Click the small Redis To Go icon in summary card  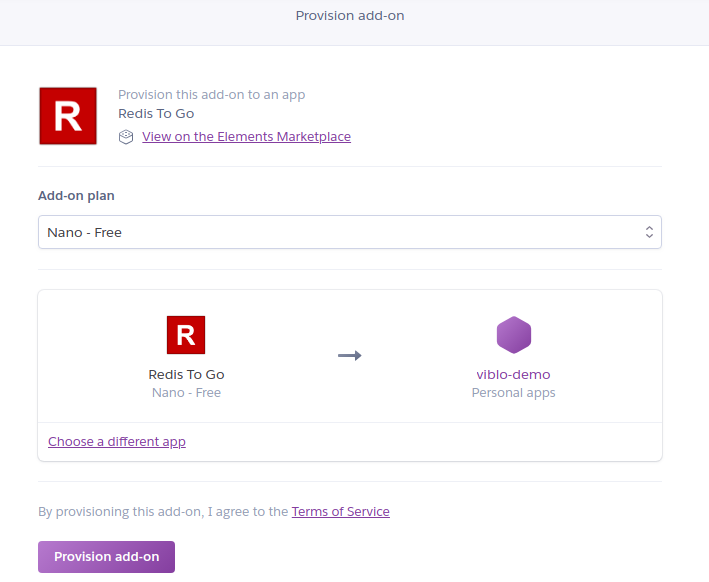(186, 335)
